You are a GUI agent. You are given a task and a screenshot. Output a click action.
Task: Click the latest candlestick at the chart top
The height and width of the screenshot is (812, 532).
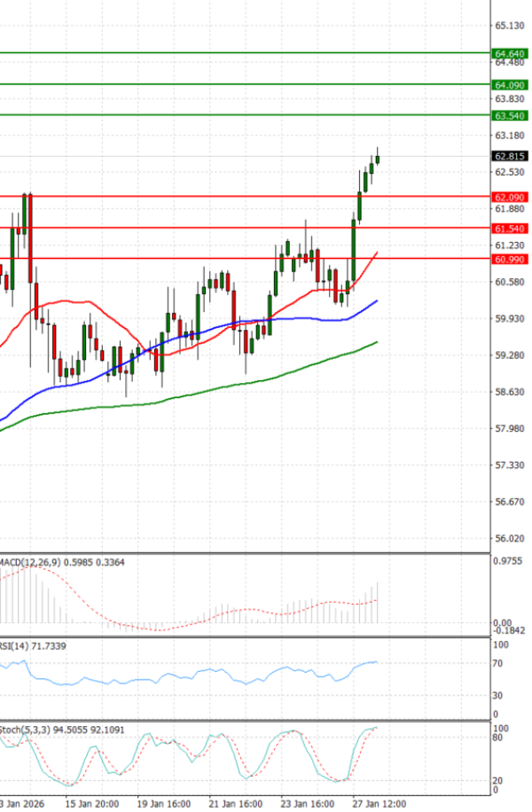pyautogui.click(x=378, y=159)
